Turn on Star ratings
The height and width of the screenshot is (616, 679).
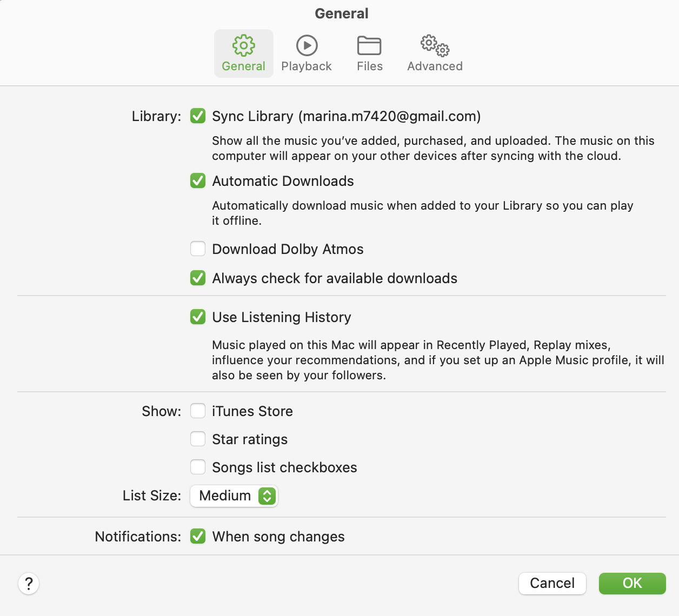coord(198,439)
